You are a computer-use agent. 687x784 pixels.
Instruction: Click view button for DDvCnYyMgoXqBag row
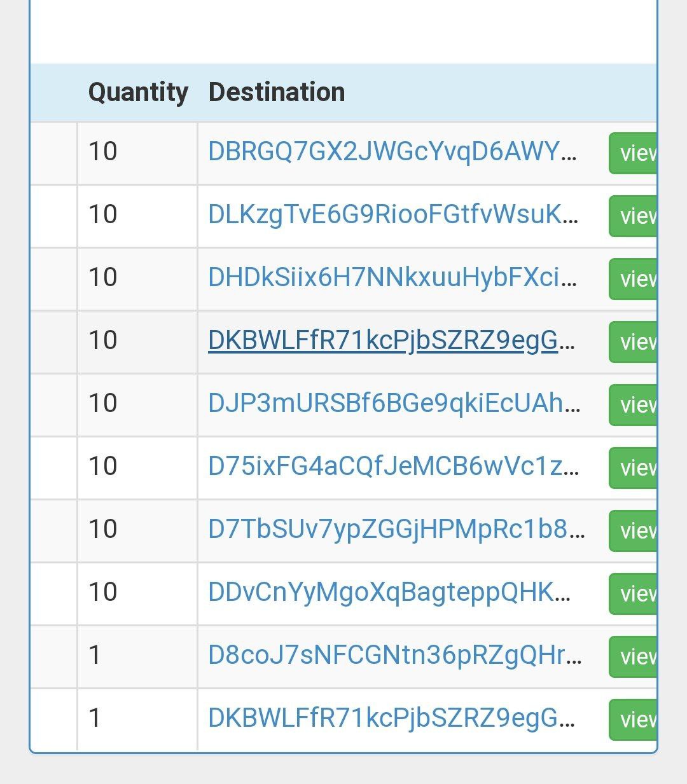point(633,594)
